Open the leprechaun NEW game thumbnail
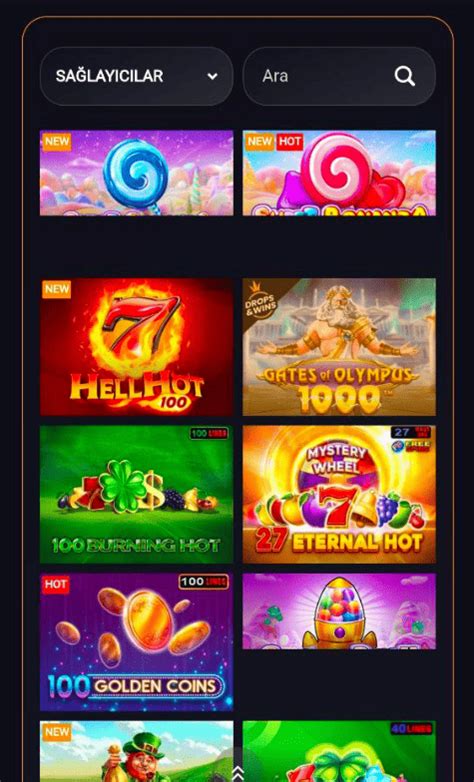The height and width of the screenshot is (782, 474). click(136, 751)
